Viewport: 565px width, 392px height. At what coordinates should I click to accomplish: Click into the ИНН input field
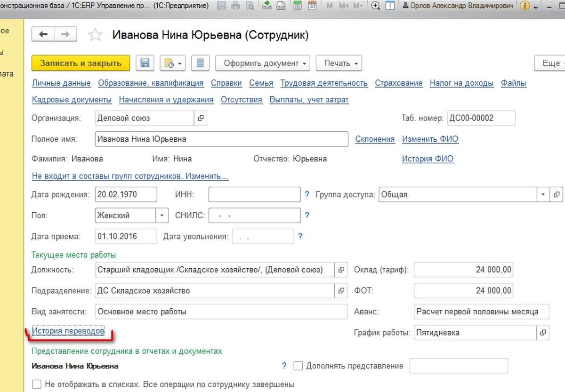(254, 194)
